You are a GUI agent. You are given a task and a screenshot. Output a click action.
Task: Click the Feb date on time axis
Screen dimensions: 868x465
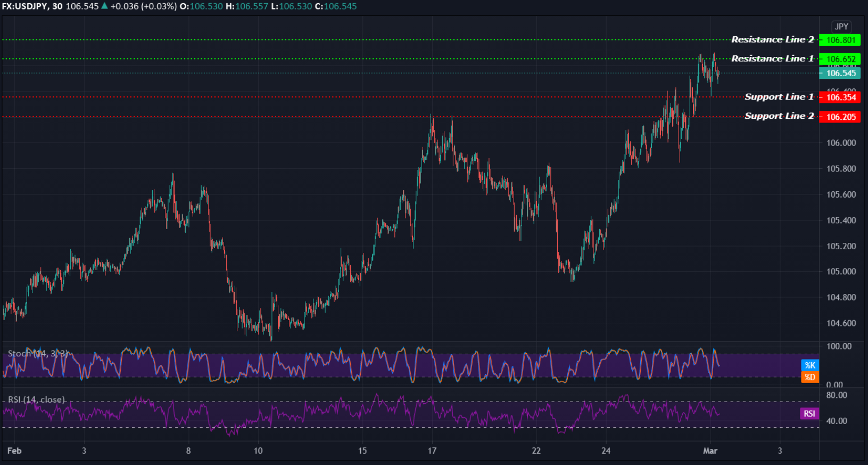click(14, 451)
